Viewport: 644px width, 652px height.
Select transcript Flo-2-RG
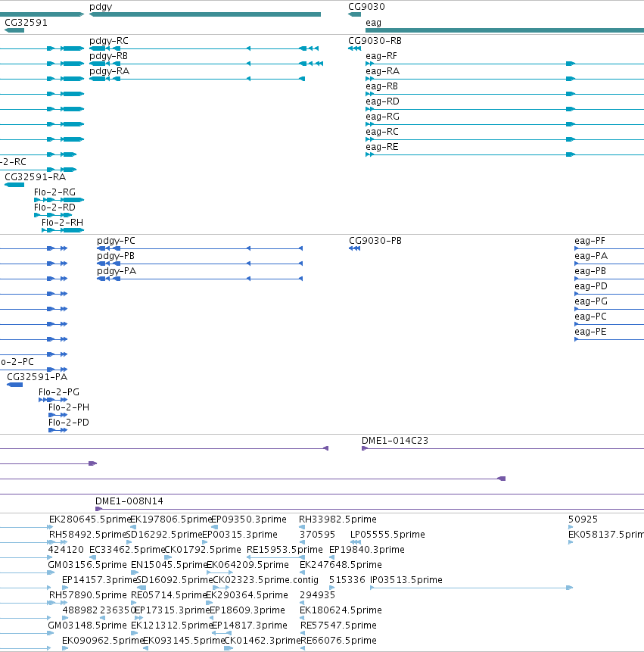point(59,200)
